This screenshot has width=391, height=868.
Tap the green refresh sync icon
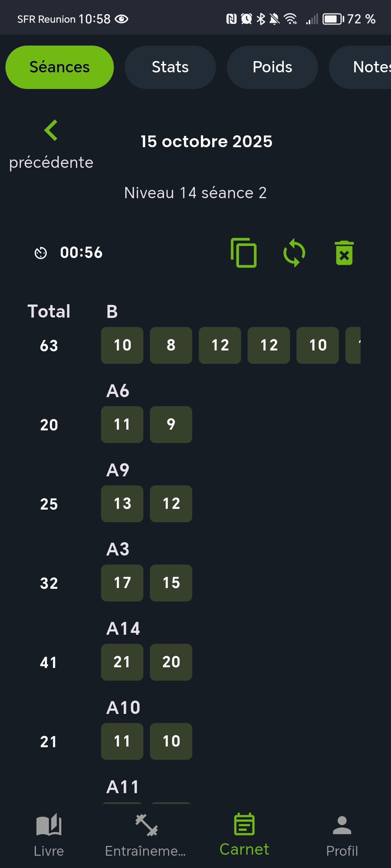coord(294,253)
